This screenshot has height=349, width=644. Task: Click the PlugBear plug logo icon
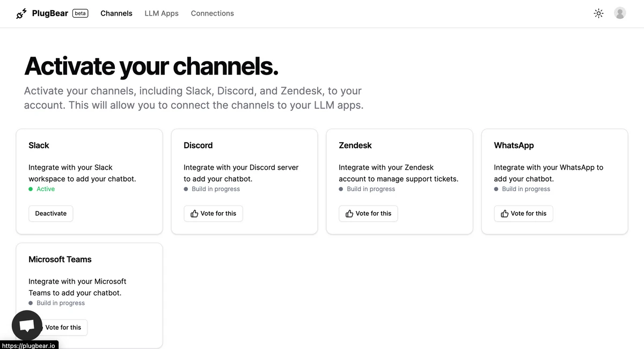tap(21, 13)
